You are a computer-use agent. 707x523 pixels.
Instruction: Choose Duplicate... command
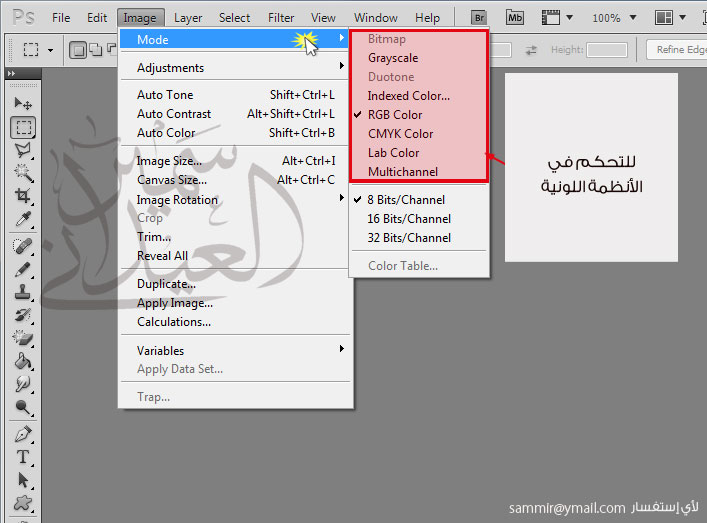[234, 284]
